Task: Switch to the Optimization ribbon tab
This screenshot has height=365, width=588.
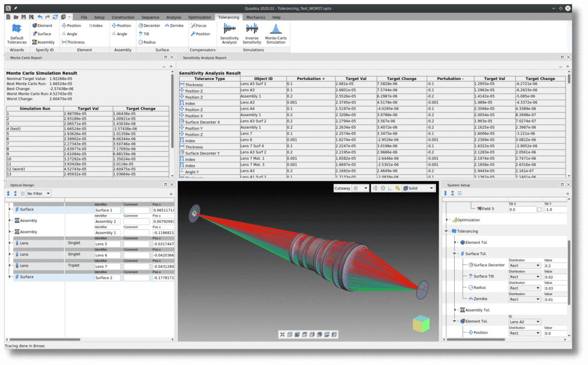Action: pyautogui.click(x=199, y=17)
